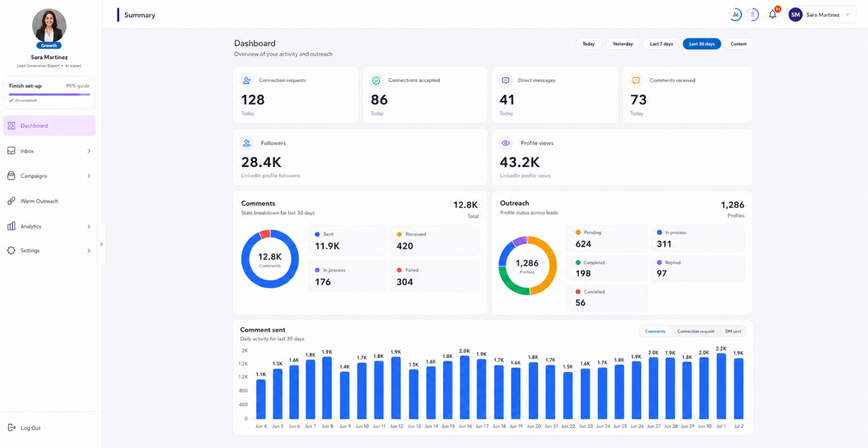Screen dimensions: 868x448
Task: Select the Today date filter
Action: (589, 44)
